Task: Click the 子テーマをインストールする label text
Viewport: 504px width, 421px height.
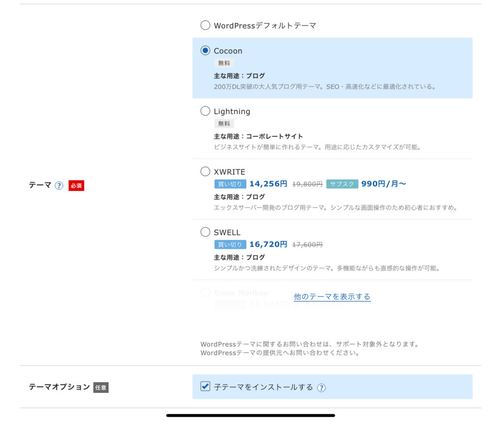Action: point(263,387)
